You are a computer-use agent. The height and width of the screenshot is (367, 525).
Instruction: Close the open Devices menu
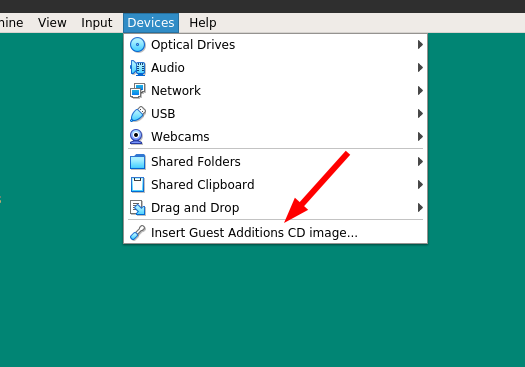(151, 23)
